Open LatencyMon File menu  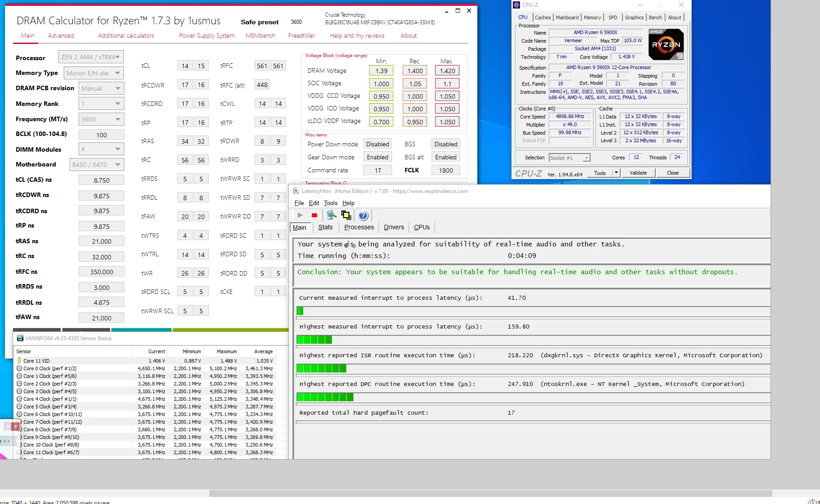pyautogui.click(x=299, y=203)
